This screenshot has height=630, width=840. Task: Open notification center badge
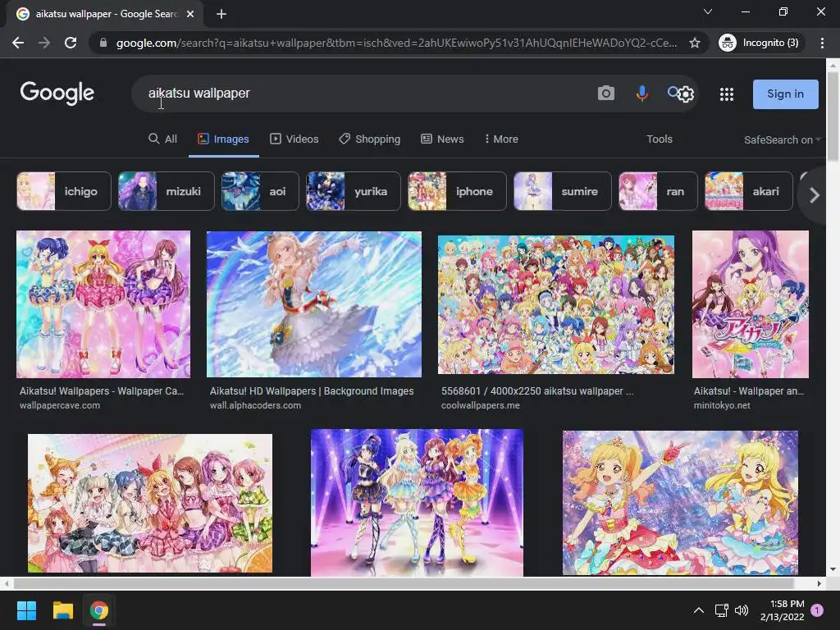click(817, 610)
